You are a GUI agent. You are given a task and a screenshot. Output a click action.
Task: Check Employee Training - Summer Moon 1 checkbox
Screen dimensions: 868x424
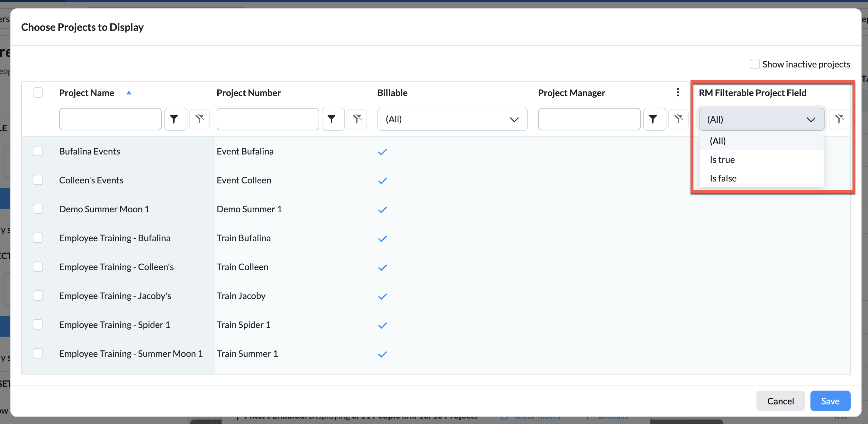38,354
